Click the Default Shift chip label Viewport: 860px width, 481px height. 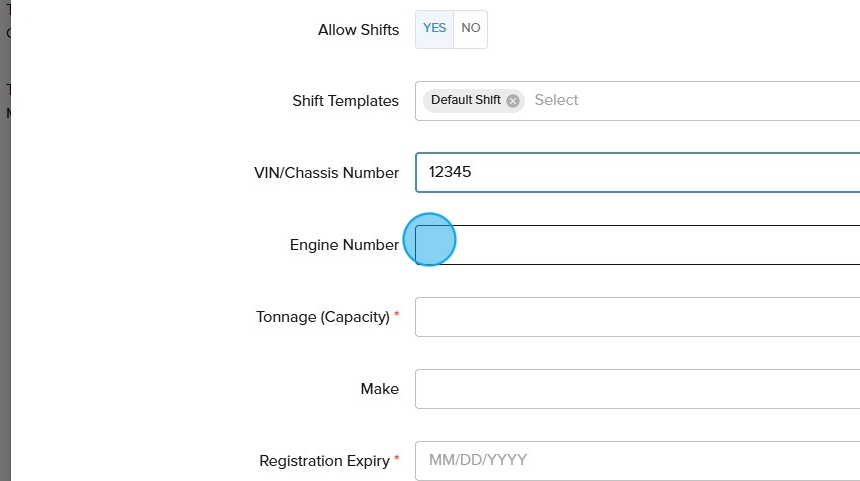465,101
